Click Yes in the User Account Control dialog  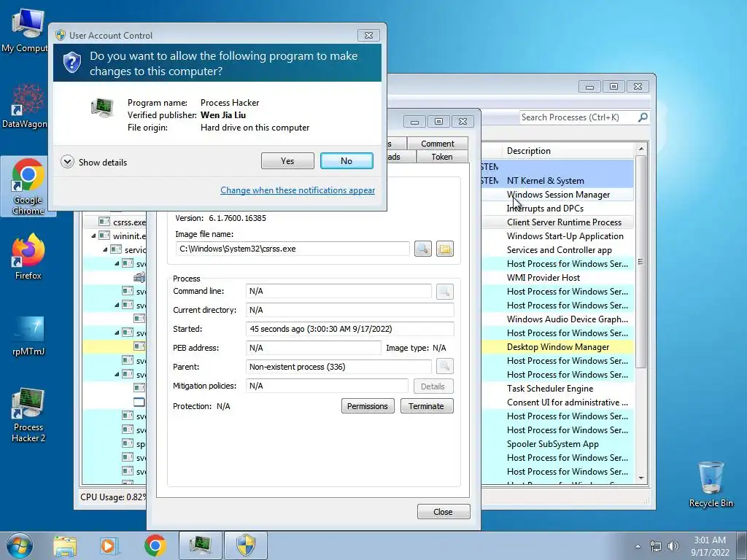tap(287, 161)
